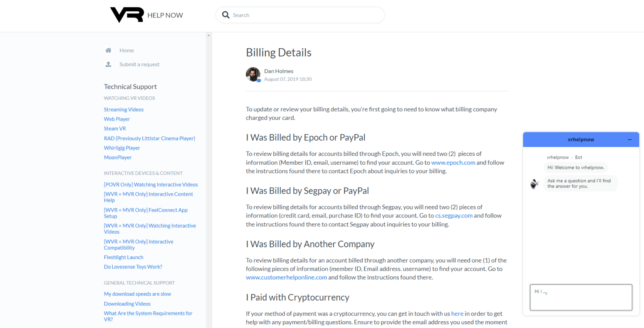Click the Dan Holmes author name
644x328 pixels.
click(x=279, y=71)
